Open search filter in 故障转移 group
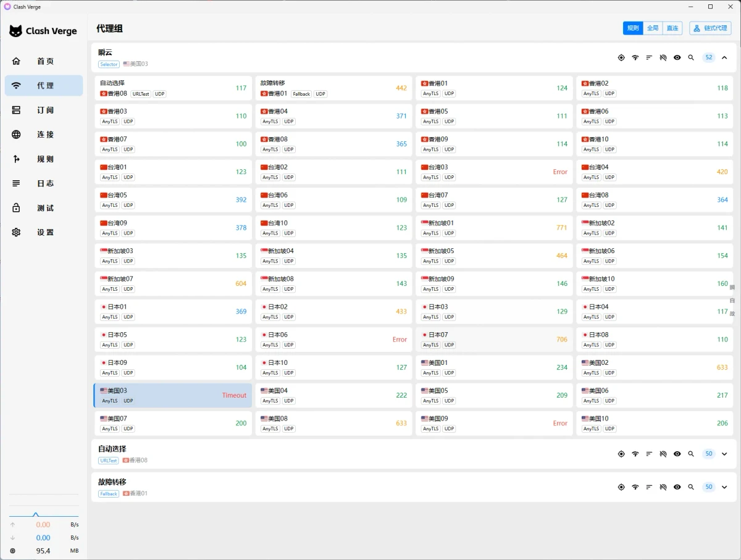741x560 pixels. click(691, 487)
